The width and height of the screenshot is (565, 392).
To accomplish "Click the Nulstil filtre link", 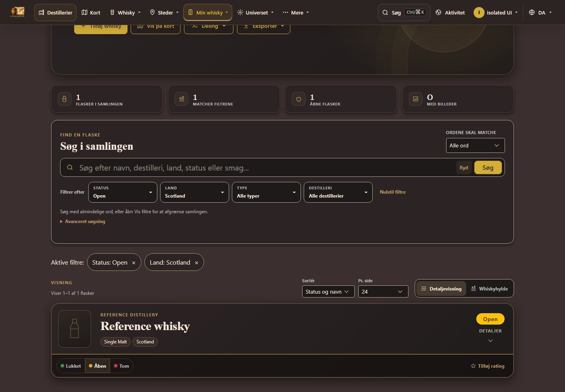I will coord(393,192).
